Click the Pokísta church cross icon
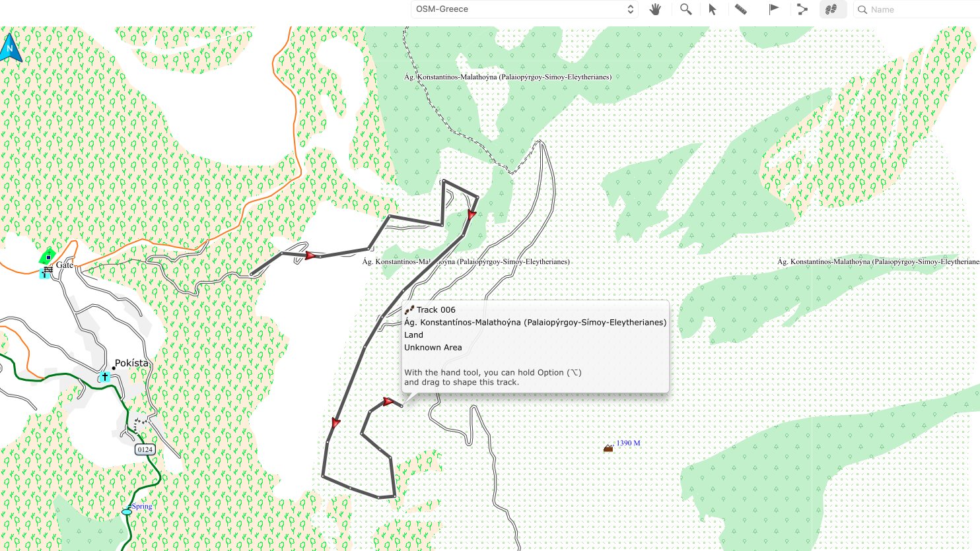The width and height of the screenshot is (980, 551). tap(104, 377)
